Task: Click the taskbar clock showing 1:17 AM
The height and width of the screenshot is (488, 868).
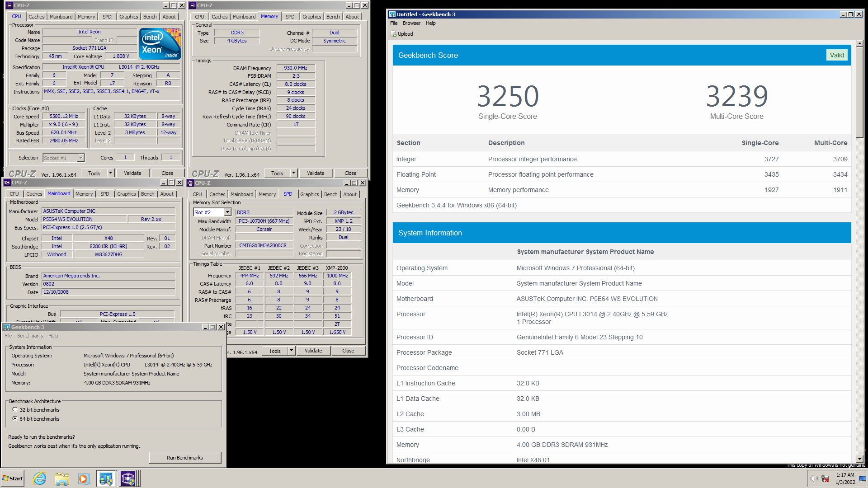Action: [845, 479]
